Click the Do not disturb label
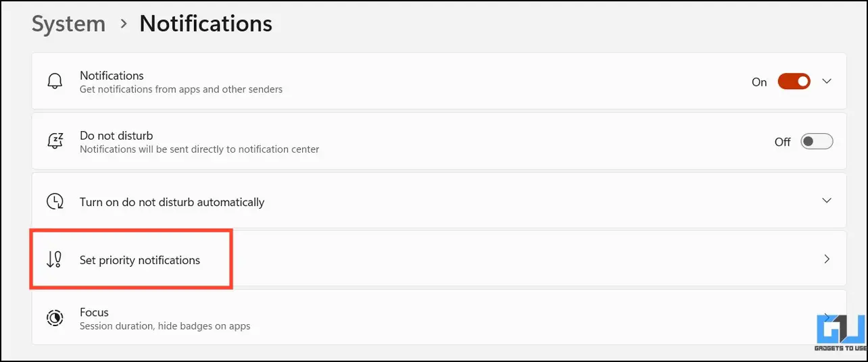 click(x=116, y=136)
